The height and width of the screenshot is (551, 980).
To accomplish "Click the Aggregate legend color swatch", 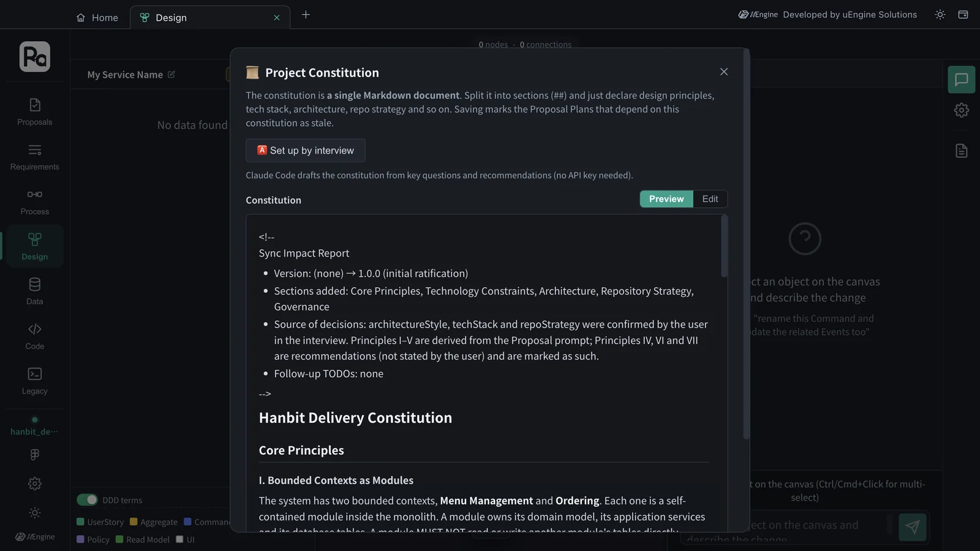I will pos(134,522).
